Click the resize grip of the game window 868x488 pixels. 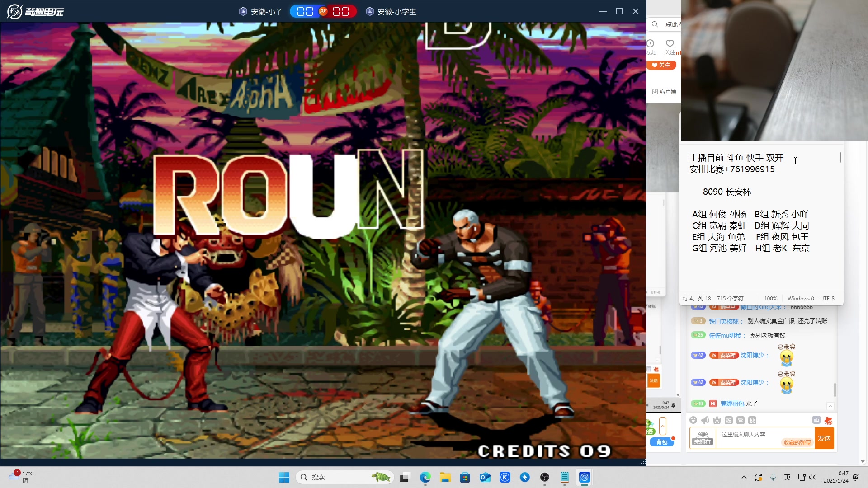tap(642, 462)
